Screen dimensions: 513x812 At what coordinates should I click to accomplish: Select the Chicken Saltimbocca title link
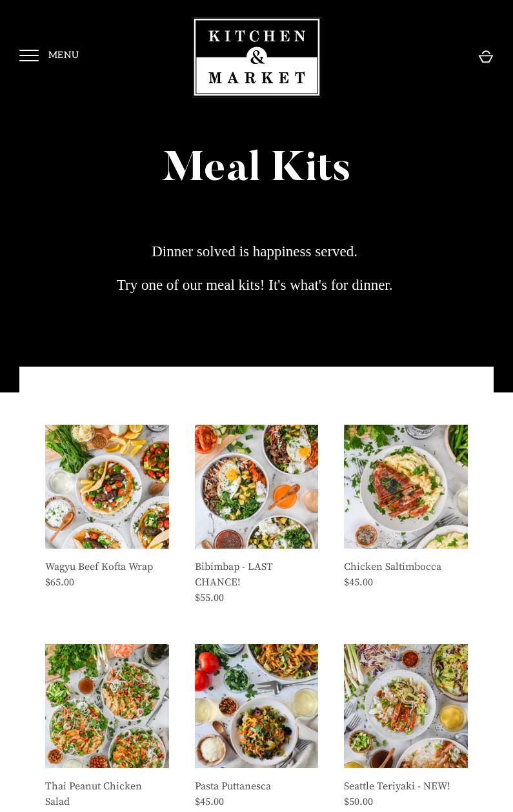392,567
